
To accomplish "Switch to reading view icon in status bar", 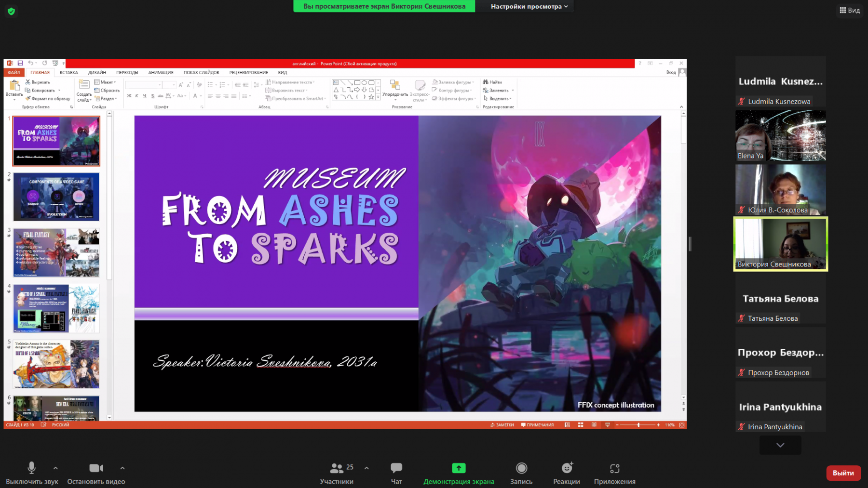I will (x=594, y=425).
